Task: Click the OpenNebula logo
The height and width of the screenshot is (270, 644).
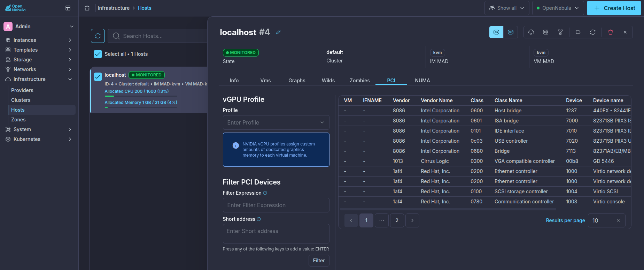Action: [x=15, y=8]
